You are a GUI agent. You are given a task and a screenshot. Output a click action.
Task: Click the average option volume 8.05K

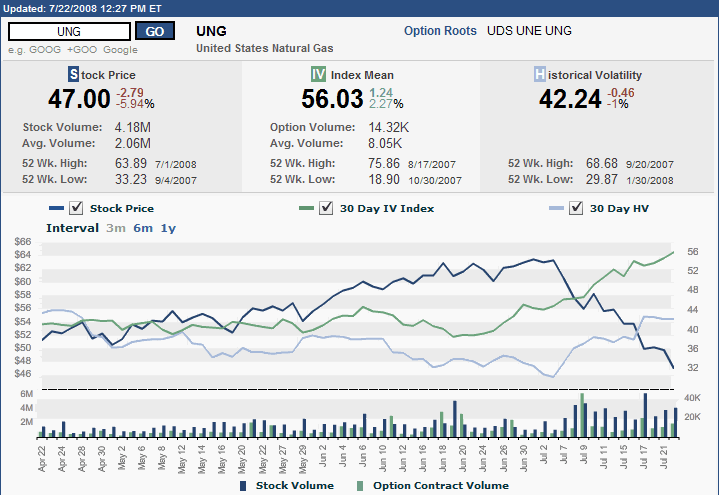(385, 143)
